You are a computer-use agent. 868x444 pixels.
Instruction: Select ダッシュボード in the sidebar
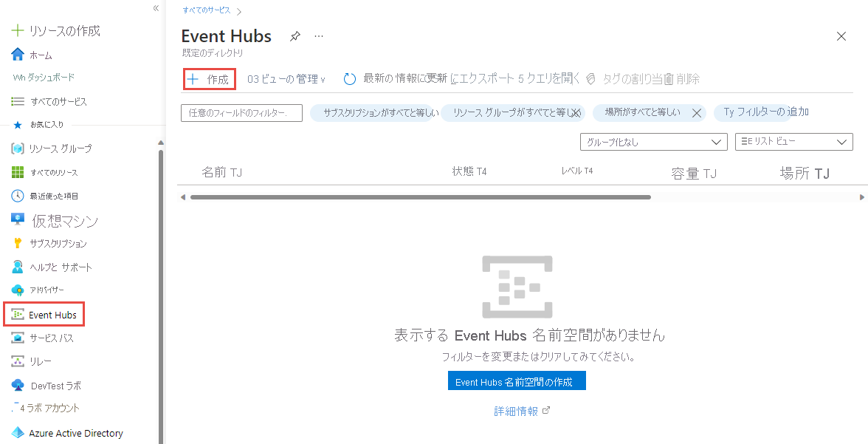click(51, 78)
